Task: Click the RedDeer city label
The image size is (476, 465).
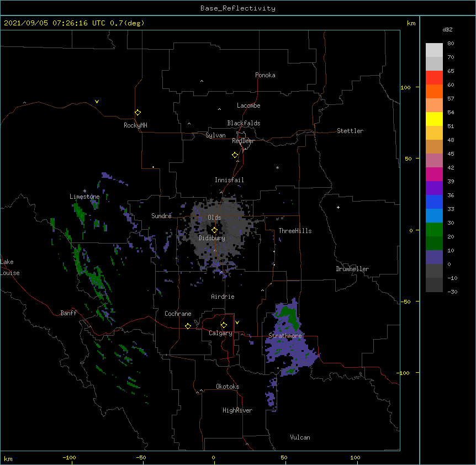Action: click(x=243, y=141)
